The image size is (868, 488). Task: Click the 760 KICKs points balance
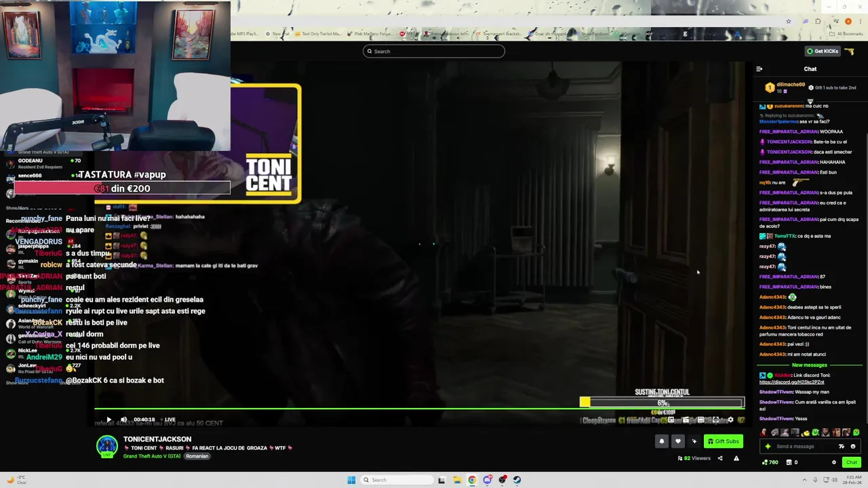(770, 462)
